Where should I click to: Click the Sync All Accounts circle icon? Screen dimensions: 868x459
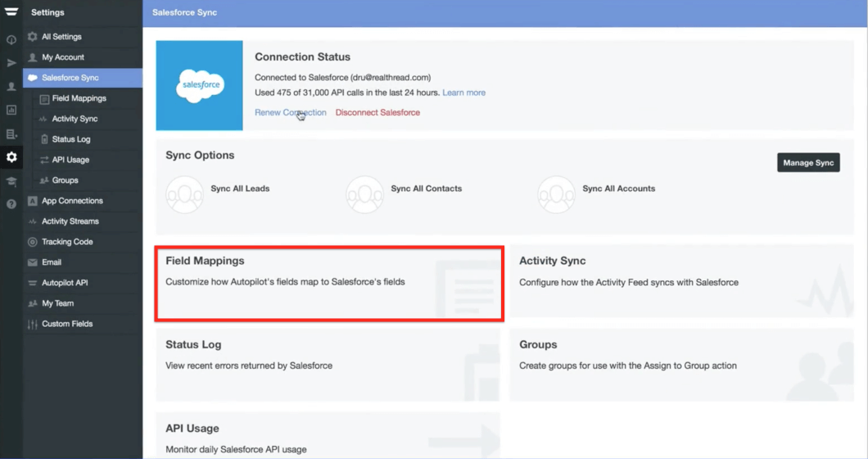[556, 194]
